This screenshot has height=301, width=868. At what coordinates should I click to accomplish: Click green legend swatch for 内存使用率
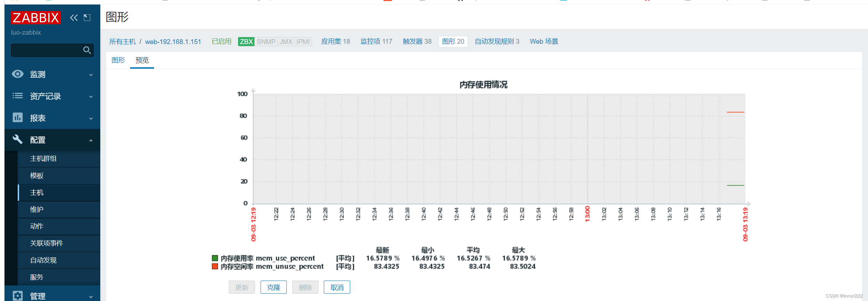coord(215,258)
